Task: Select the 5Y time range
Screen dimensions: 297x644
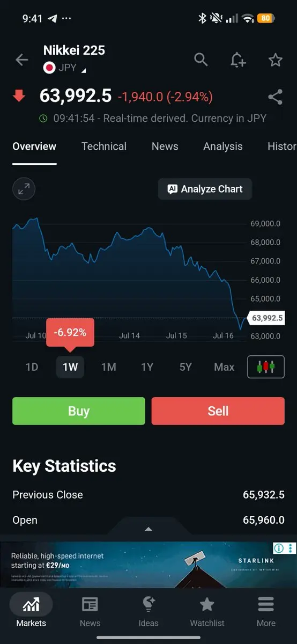Action: (185, 367)
